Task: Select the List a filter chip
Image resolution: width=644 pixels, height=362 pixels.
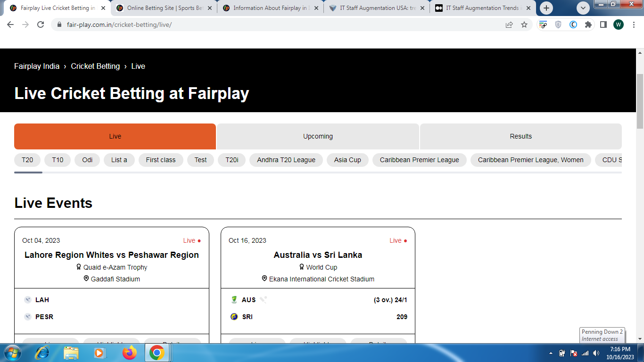Action: tap(119, 160)
